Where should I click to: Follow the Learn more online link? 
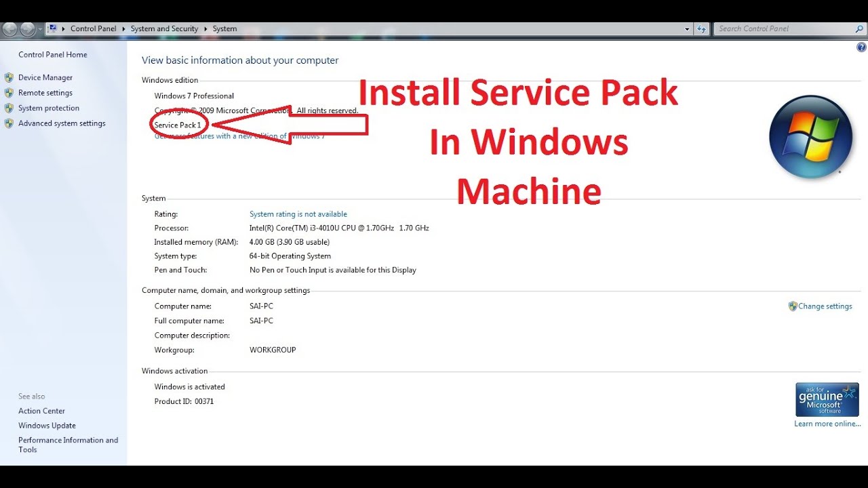coord(827,424)
